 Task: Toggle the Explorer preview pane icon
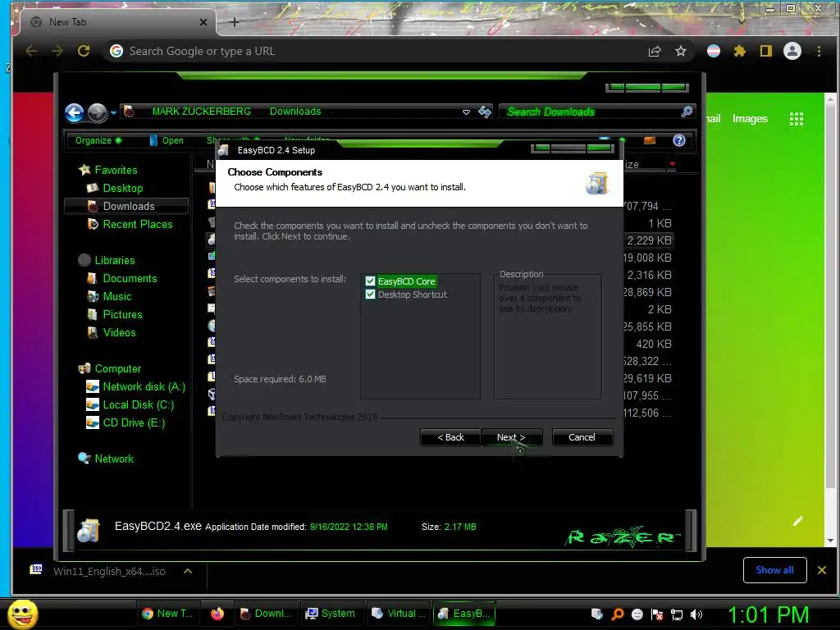click(x=650, y=140)
